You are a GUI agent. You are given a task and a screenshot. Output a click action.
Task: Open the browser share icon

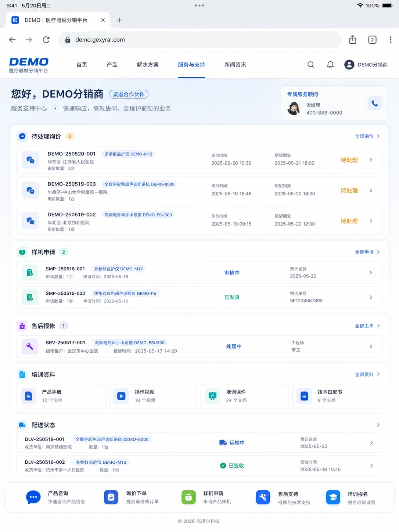click(353, 40)
